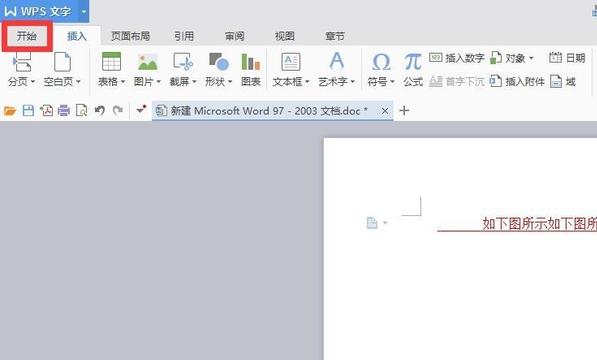Screen dimensions: 597x360
Task: Click the shapes (形状) icon
Action: pyautogui.click(x=219, y=62)
